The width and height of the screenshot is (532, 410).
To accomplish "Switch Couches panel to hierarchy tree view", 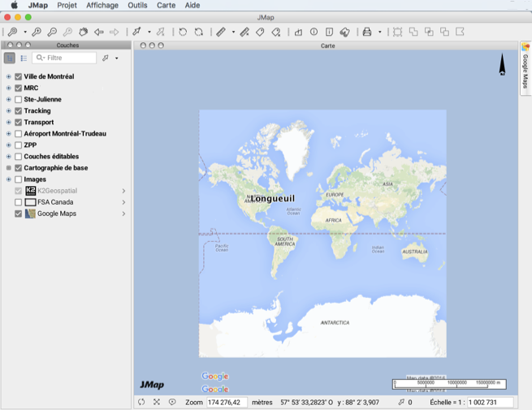I will tap(10, 58).
